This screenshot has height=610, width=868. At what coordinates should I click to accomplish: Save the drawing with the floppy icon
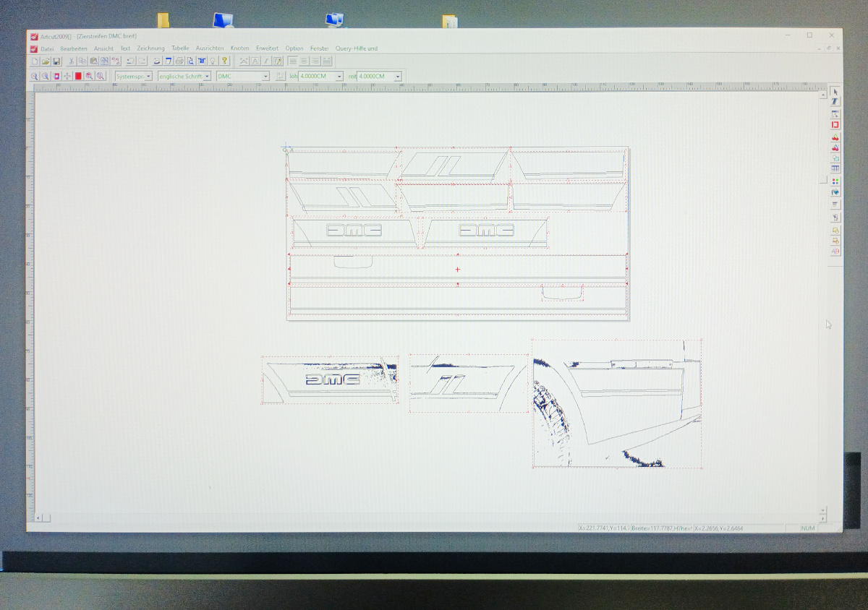point(56,61)
